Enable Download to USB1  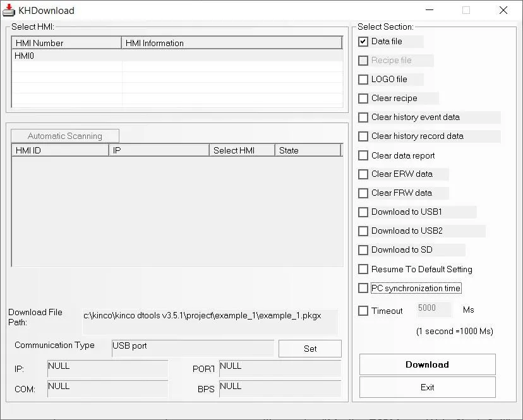click(x=363, y=212)
